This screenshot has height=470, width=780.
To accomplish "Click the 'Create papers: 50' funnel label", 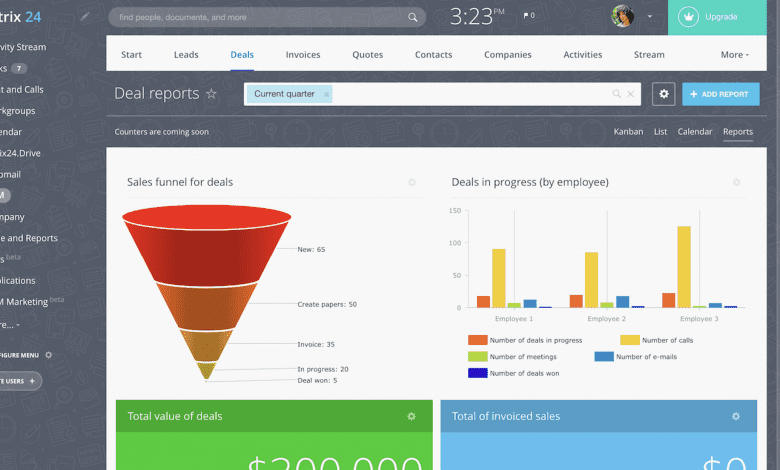I will click(x=327, y=304).
